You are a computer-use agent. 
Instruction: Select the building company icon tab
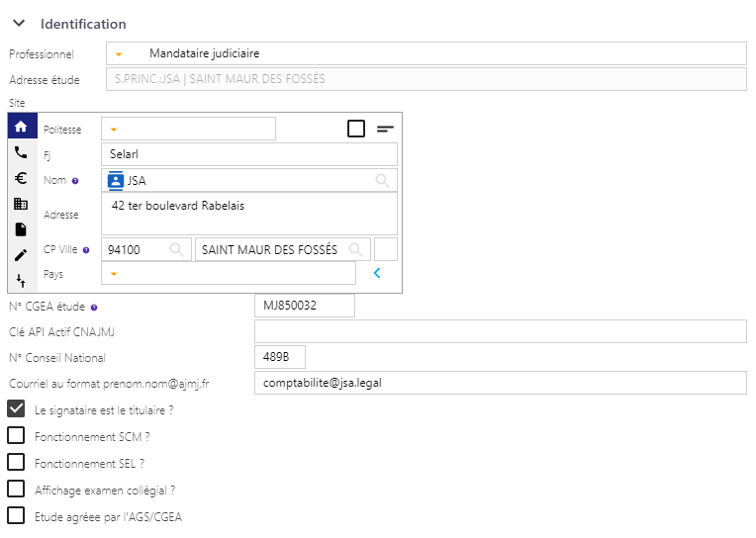21,204
